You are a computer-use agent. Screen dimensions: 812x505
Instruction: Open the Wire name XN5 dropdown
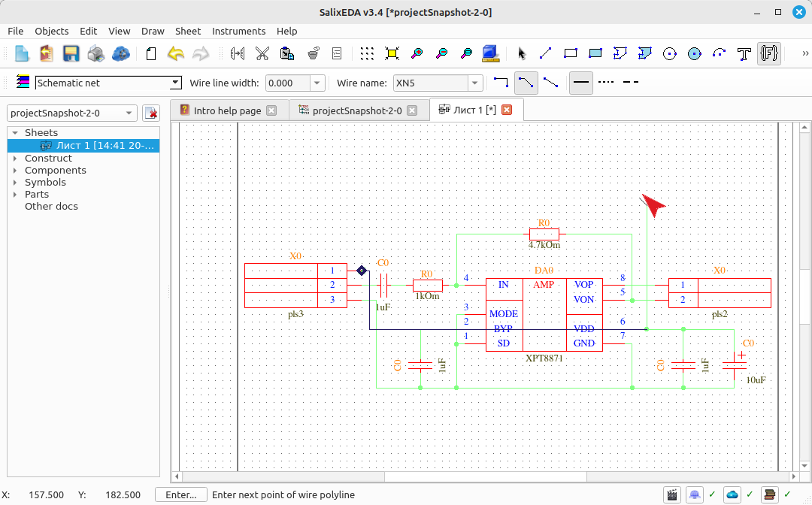438,83
